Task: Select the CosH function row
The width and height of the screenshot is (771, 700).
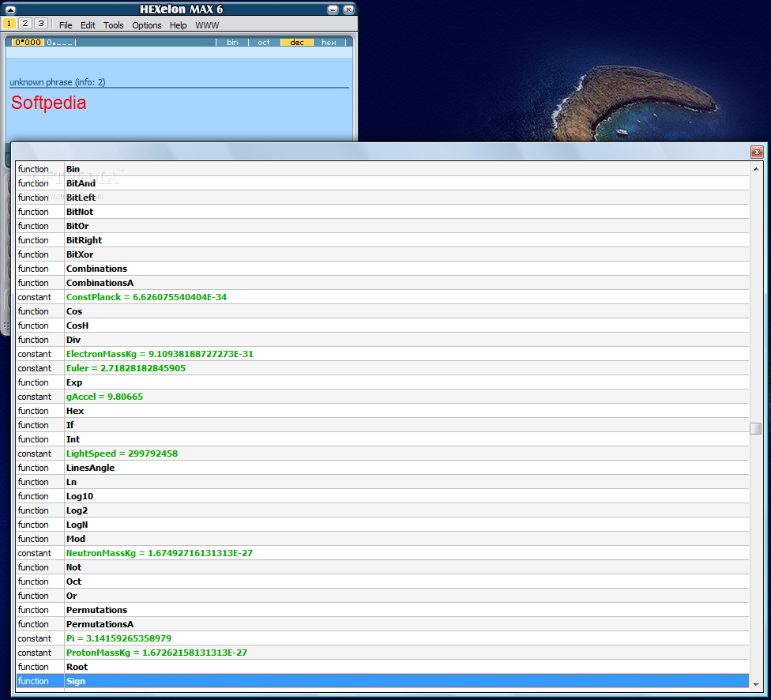Action: click(382, 326)
